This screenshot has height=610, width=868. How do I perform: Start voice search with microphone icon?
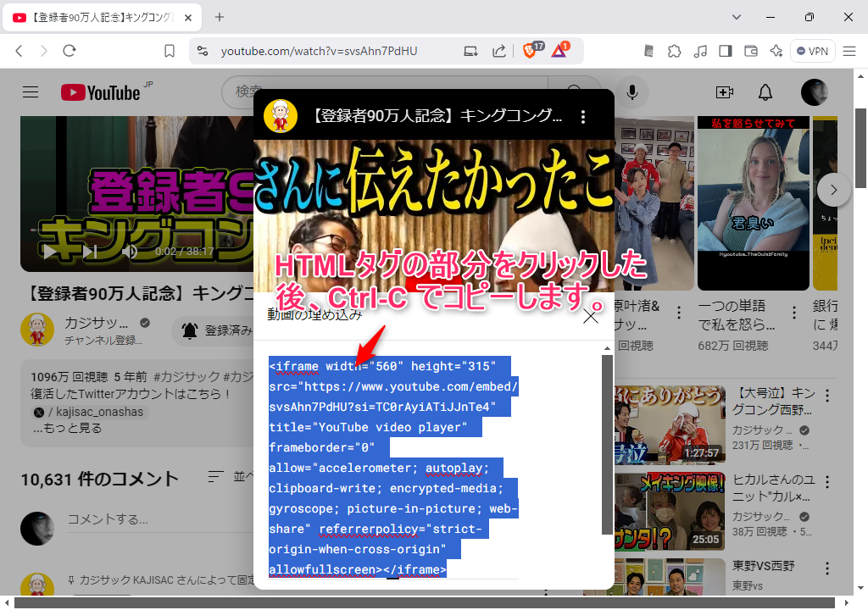point(632,92)
